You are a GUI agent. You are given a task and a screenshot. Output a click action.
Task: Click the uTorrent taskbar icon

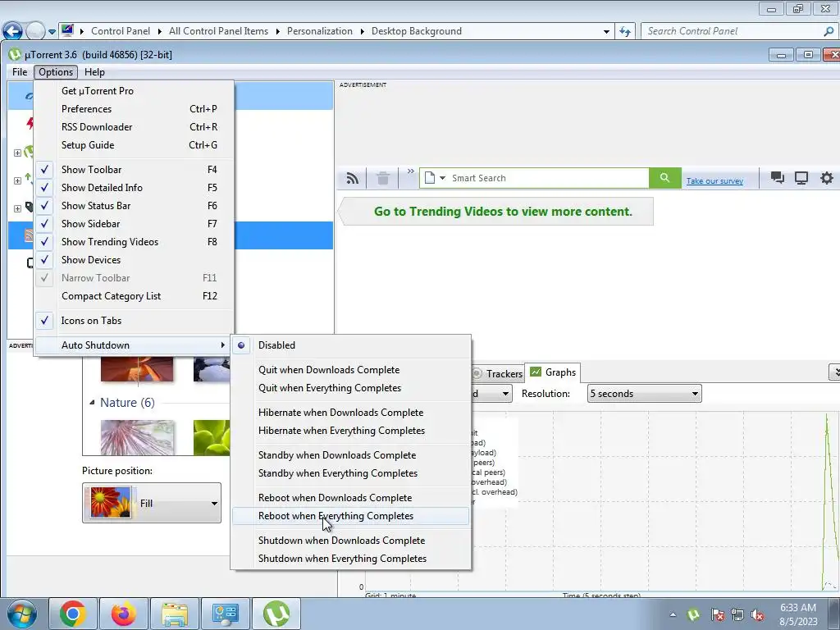pos(276,614)
